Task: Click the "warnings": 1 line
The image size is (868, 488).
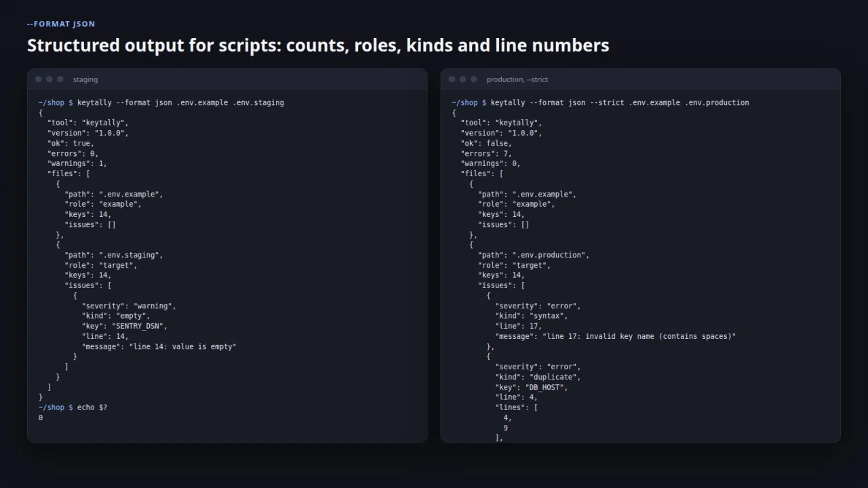Action: point(77,163)
